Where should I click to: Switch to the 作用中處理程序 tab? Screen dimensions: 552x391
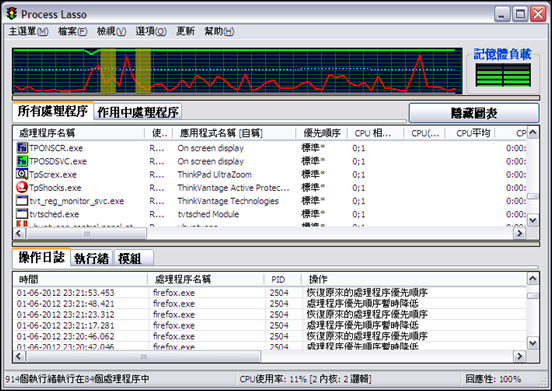[x=138, y=112]
